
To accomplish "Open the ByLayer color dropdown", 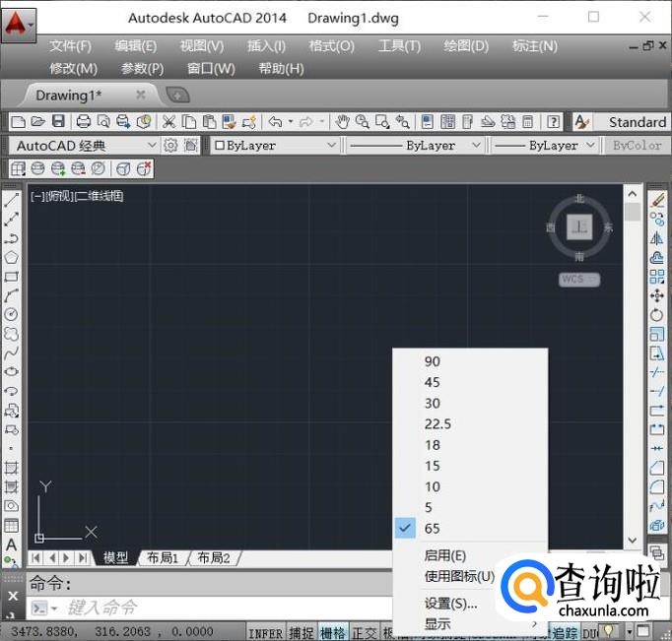I will [x=331, y=145].
